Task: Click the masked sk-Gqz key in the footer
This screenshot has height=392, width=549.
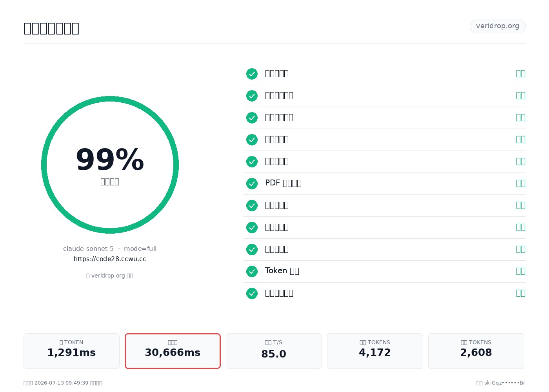Action: [505, 383]
